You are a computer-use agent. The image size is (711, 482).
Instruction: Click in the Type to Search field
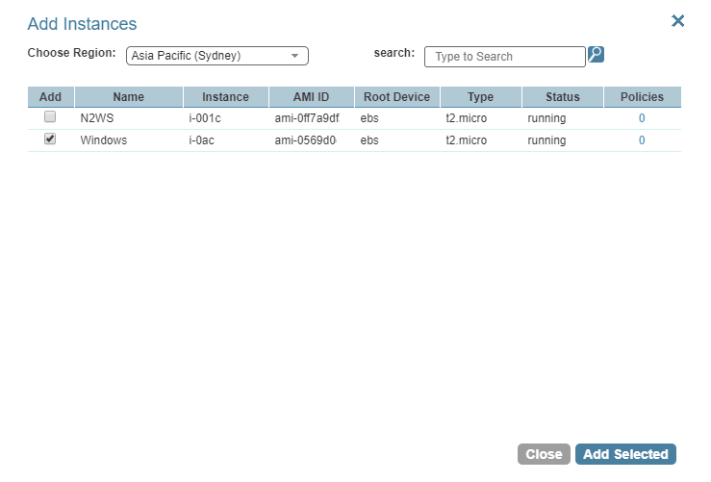click(x=504, y=57)
